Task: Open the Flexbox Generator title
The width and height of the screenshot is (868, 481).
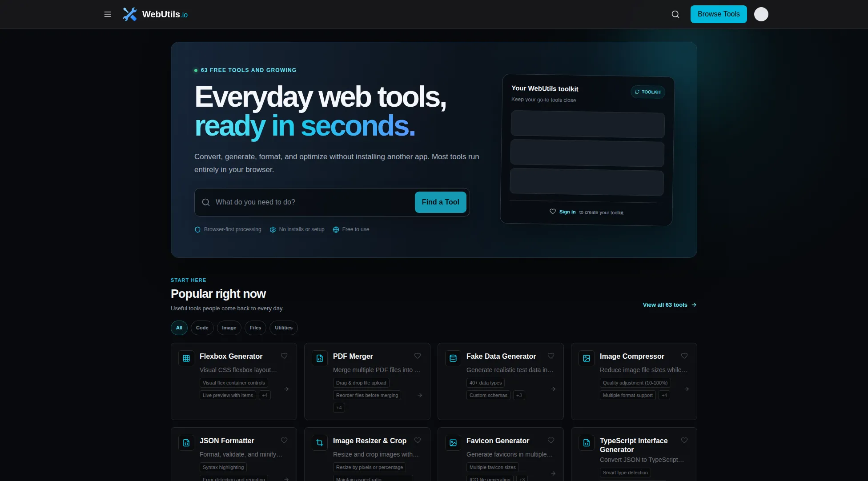Action: (231, 357)
